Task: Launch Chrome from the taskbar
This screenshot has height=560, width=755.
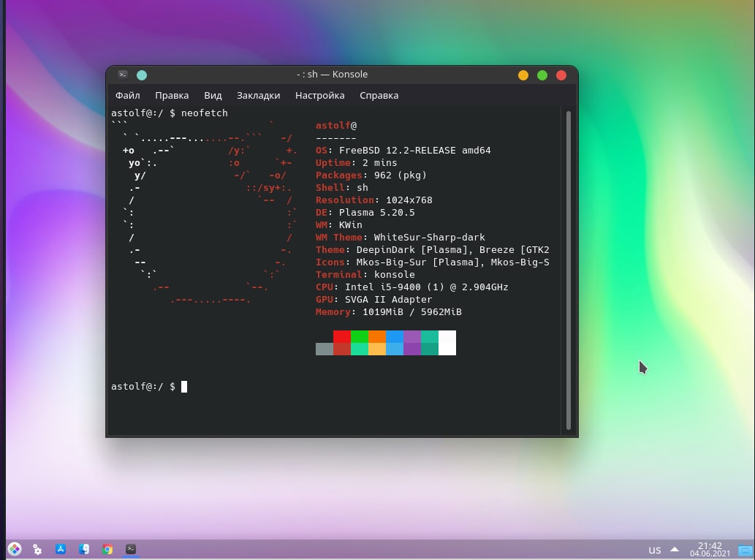Action: point(107,549)
